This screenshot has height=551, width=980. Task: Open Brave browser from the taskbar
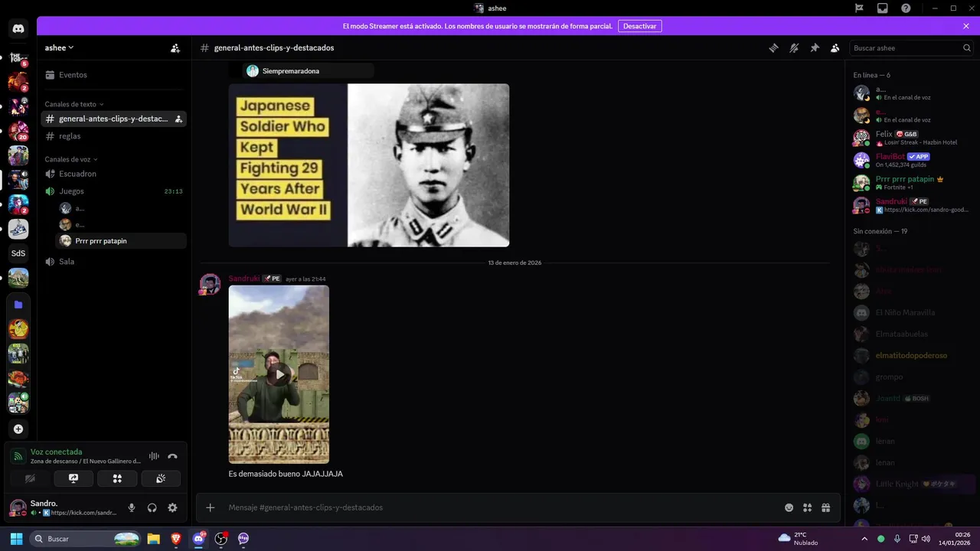point(176,539)
